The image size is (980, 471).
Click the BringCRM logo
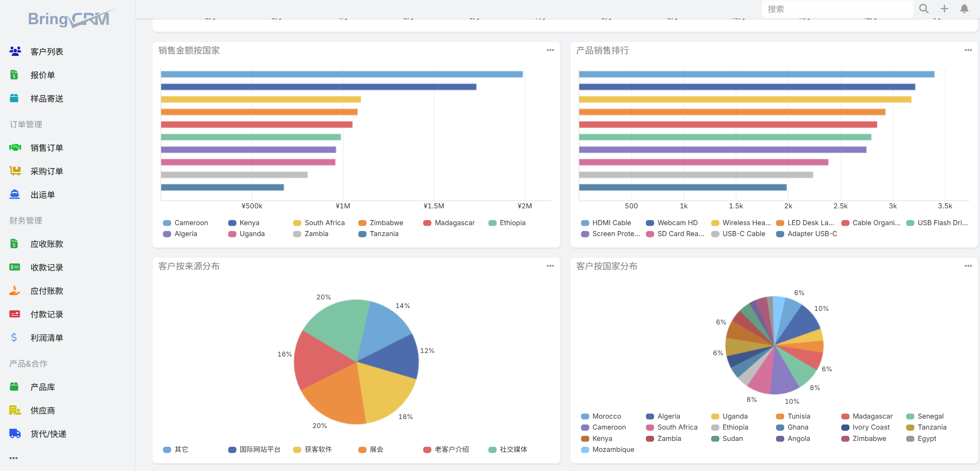(70, 18)
